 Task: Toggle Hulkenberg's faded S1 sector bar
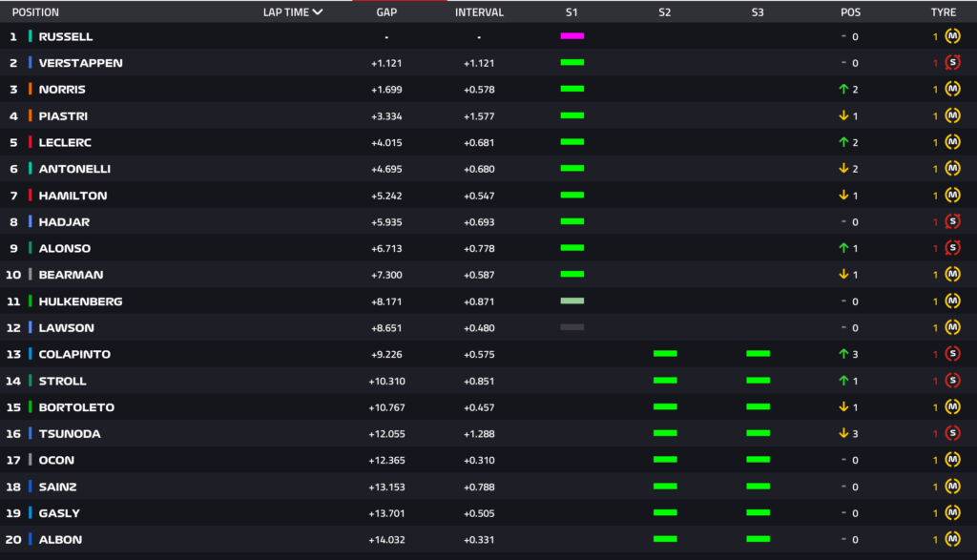(x=571, y=301)
